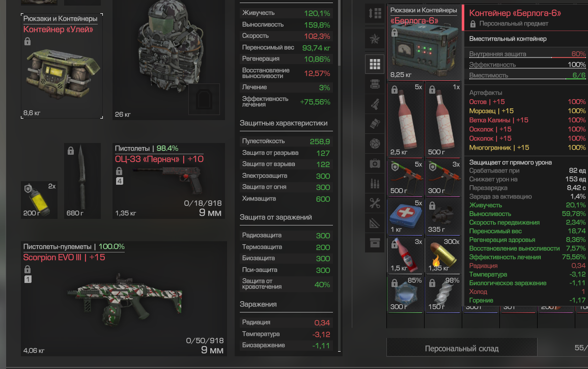Click artifact entry Ветка Калины | +15
This screenshot has height=369, width=588.
click(527, 120)
